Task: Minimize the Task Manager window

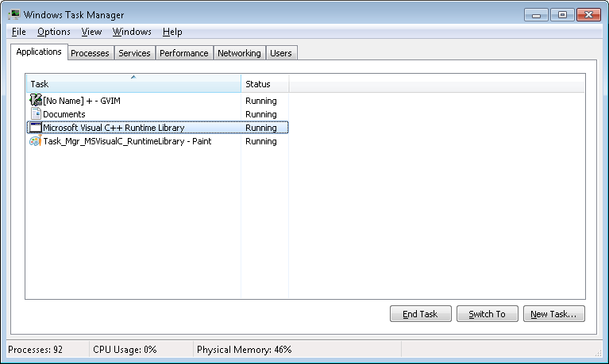Action: [536, 15]
